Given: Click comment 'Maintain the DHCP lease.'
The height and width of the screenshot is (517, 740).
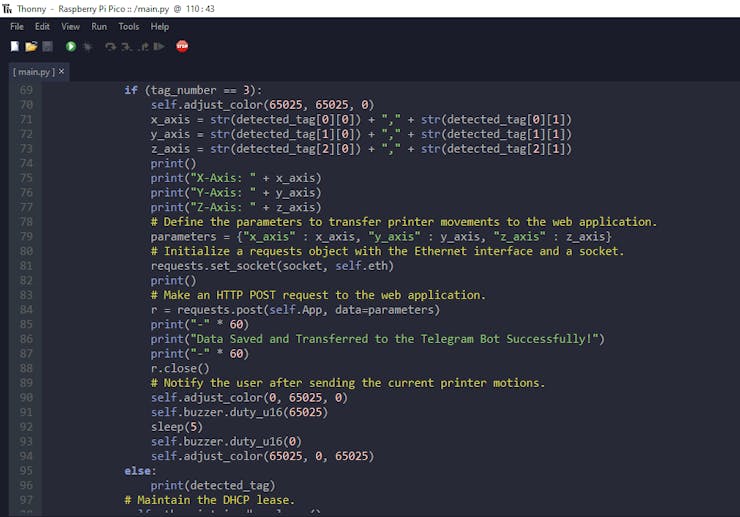Looking at the screenshot, I should pyautogui.click(x=210, y=500).
